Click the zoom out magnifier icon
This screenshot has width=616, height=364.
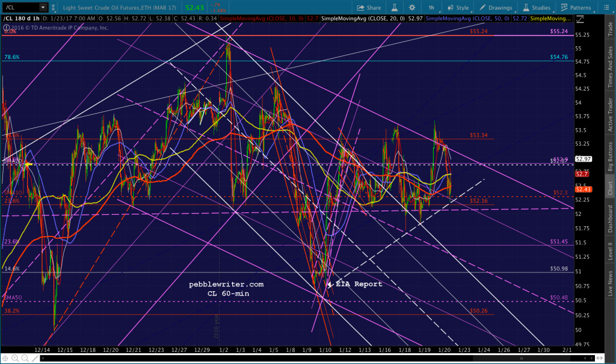pyautogui.click(x=25, y=358)
